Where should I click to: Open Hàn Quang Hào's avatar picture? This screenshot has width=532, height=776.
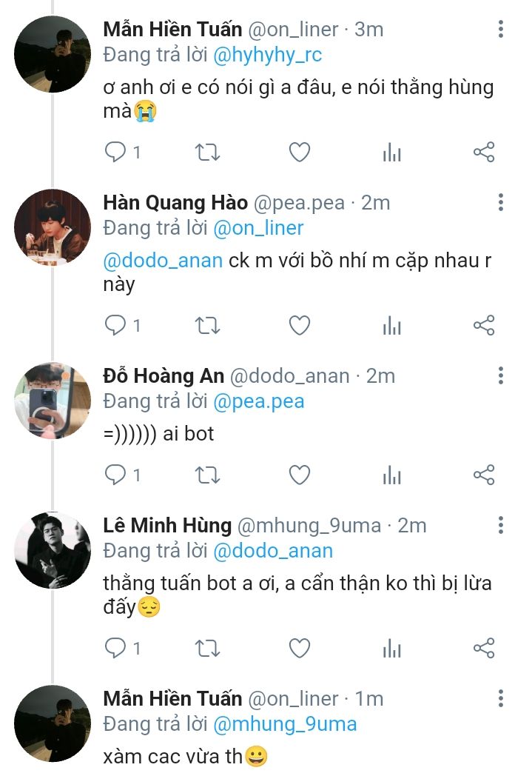click(x=53, y=228)
